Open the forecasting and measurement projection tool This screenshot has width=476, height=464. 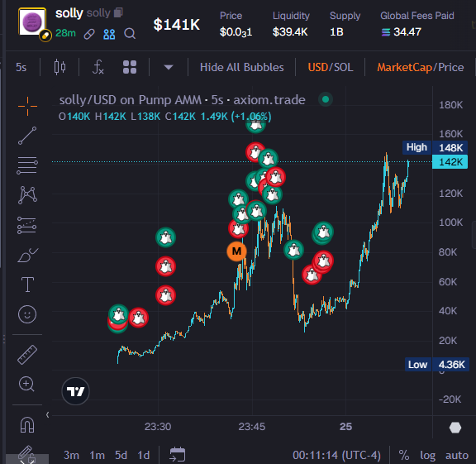pyautogui.click(x=27, y=225)
